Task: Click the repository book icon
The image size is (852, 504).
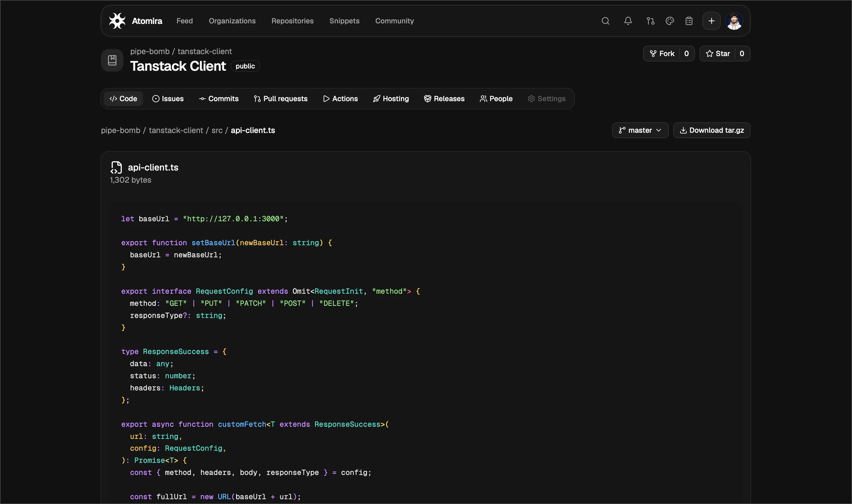Action: click(x=112, y=60)
